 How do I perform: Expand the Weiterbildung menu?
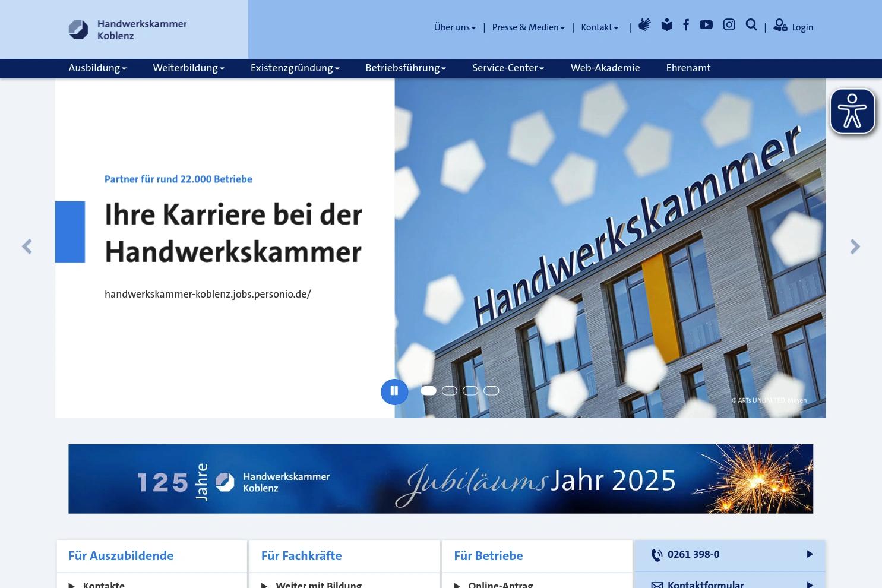(188, 68)
